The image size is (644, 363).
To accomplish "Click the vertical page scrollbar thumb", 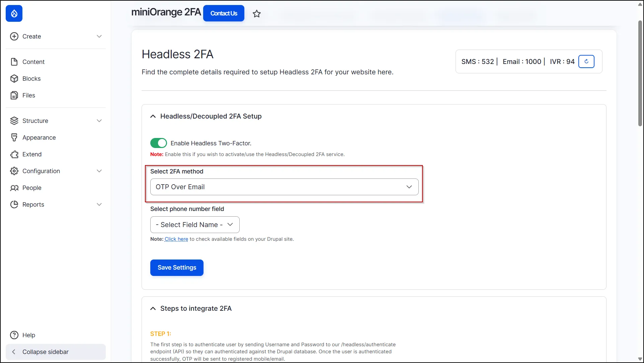I will click(x=640, y=73).
